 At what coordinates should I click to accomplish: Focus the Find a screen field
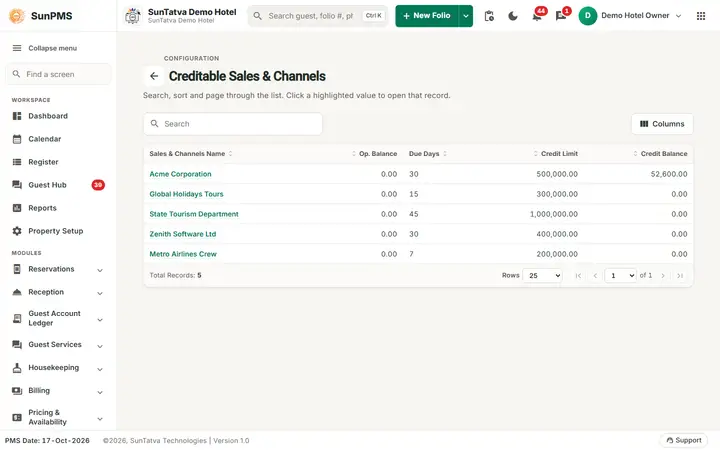[x=58, y=74]
